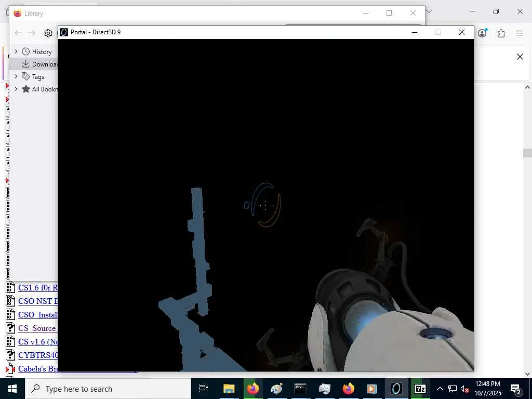Select the Downloads row in Library
The width and height of the screenshot is (532, 399).
(34, 64)
